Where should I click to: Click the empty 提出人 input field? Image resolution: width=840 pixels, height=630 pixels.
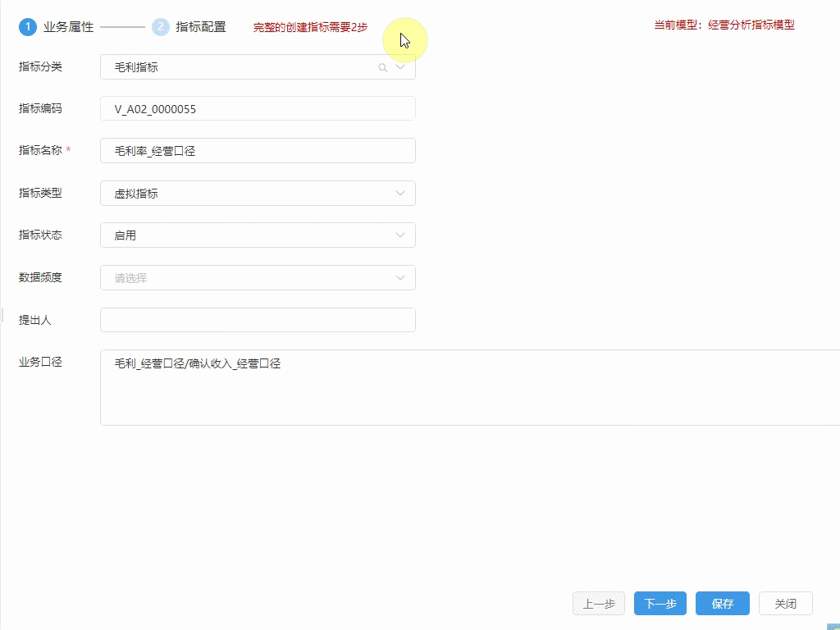(x=246, y=320)
